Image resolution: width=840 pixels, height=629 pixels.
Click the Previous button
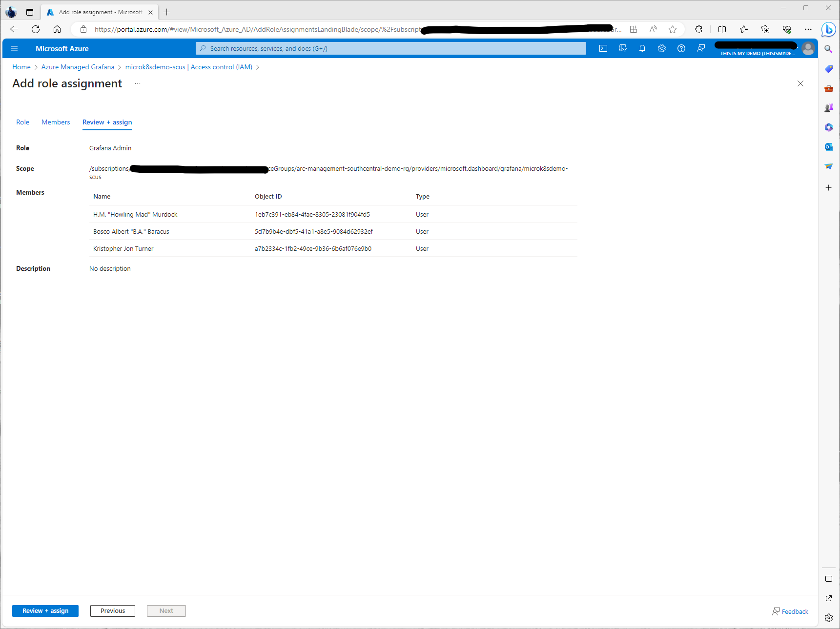coord(113,611)
